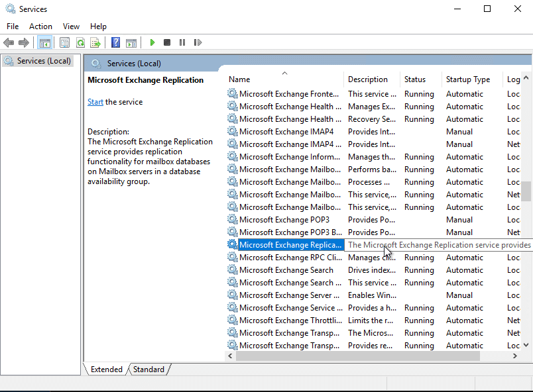Select Microsoft Exchange Replica... service
This screenshot has width=533, height=392.
pos(290,244)
